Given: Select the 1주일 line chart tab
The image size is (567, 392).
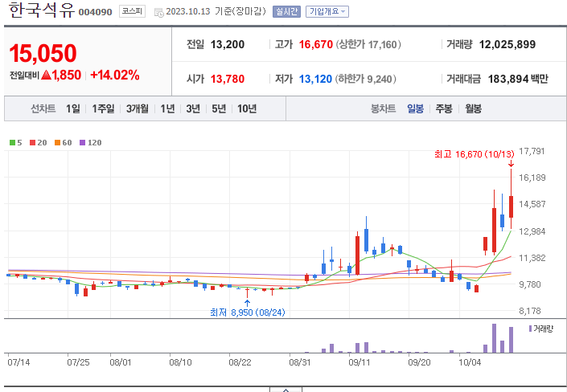Looking at the screenshot, I should 103,108.
